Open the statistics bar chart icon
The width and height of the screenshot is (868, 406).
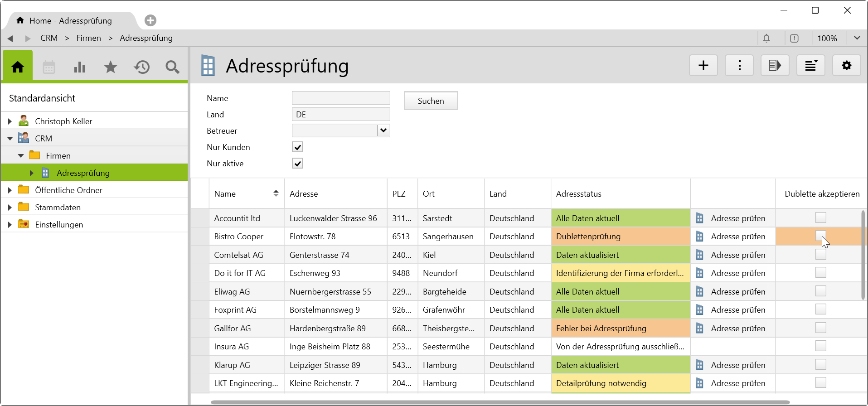point(80,68)
